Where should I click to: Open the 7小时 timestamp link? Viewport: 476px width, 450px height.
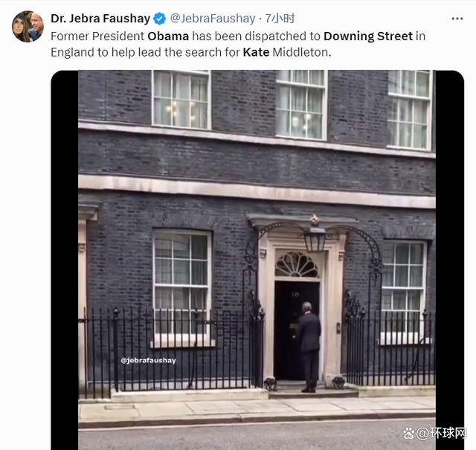click(280, 19)
